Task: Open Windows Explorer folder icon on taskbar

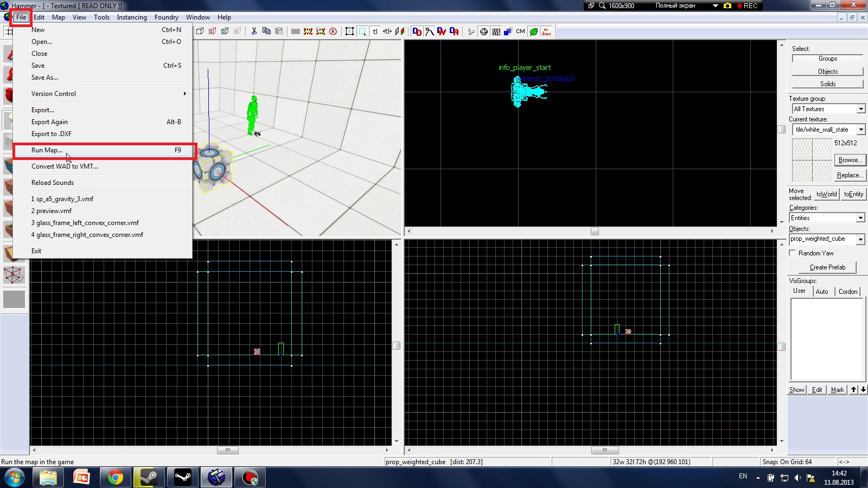Action: [48, 478]
